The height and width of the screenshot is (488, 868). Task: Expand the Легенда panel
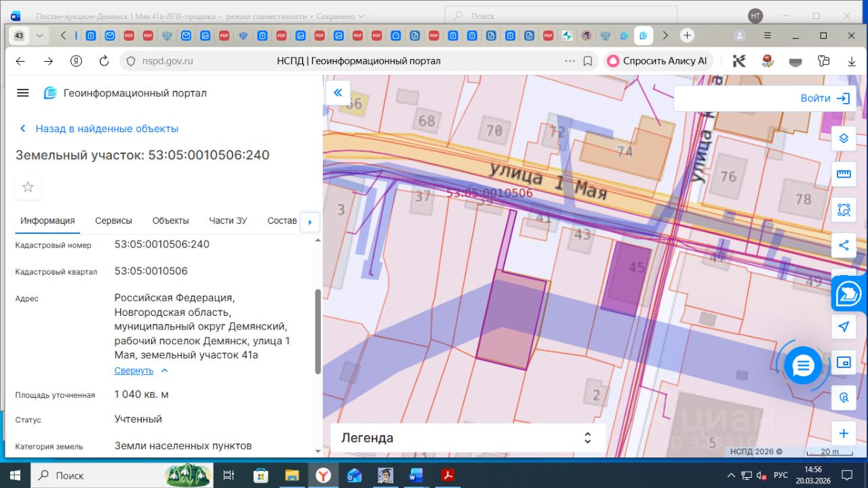click(x=587, y=438)
